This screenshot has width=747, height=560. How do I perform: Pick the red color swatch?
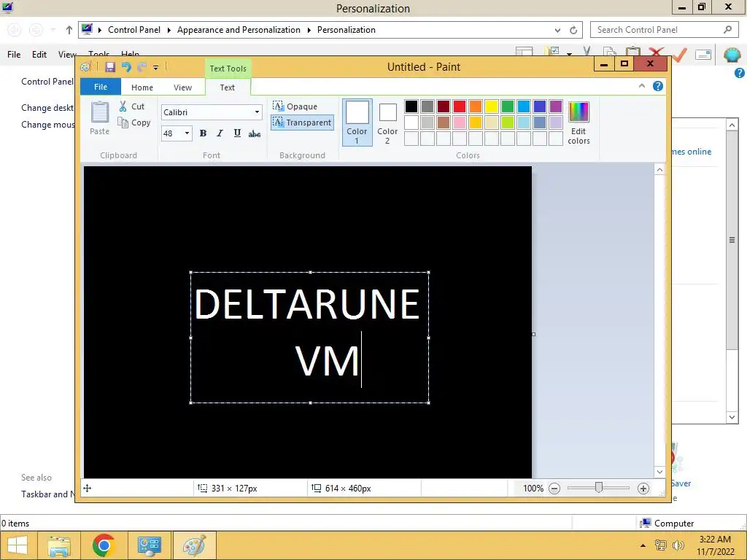460,106
